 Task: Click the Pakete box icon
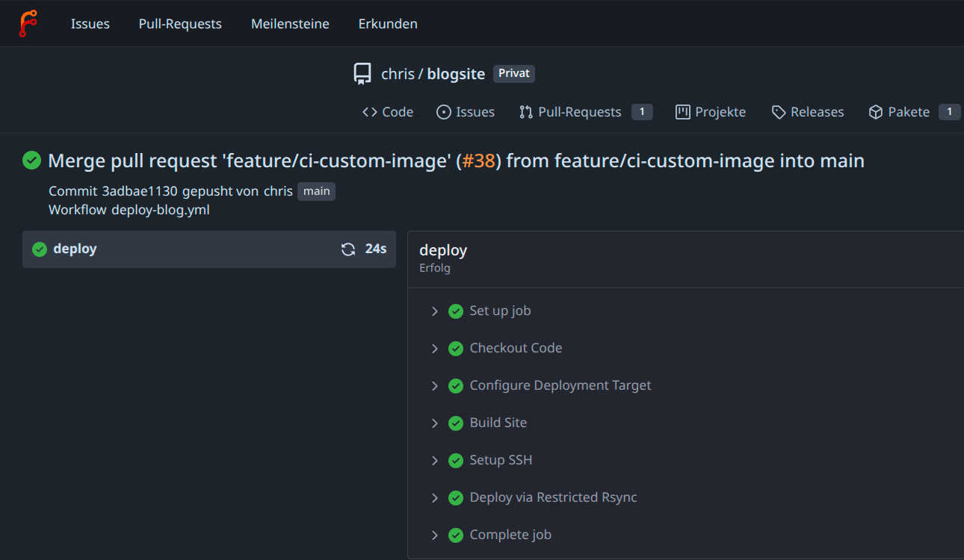click(x=876, y=112)
